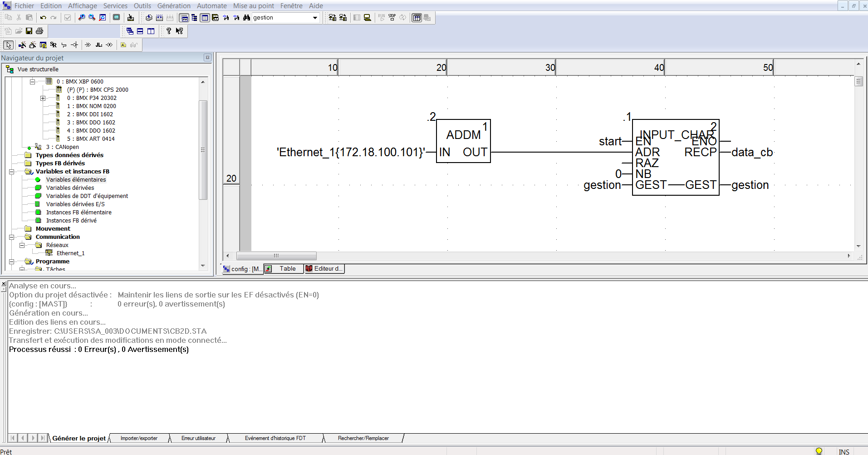Toggle the selection pointer mode tool
This screenshot has width=868, height=455.
click(x=9, y=45)
